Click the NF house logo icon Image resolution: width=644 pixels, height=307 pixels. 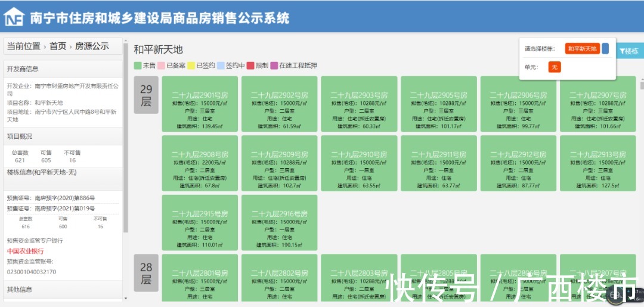click(x=14, y=17)
